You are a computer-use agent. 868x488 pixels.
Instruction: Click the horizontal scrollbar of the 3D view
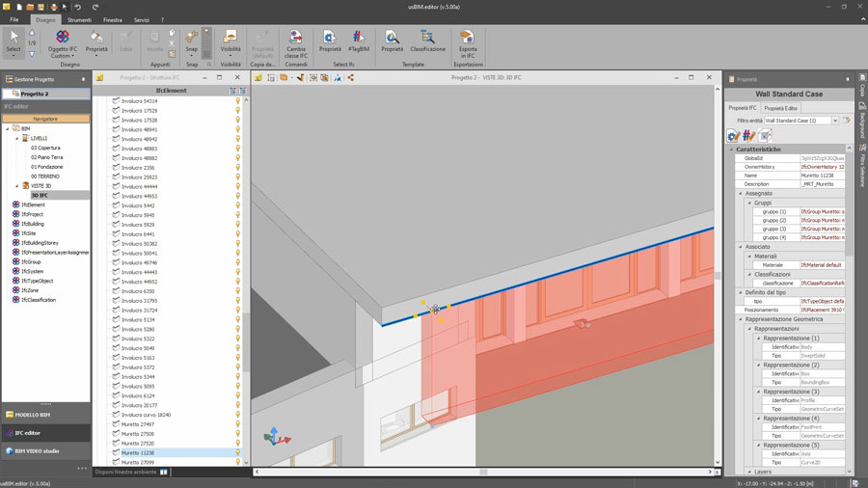[x=483, y=472]
